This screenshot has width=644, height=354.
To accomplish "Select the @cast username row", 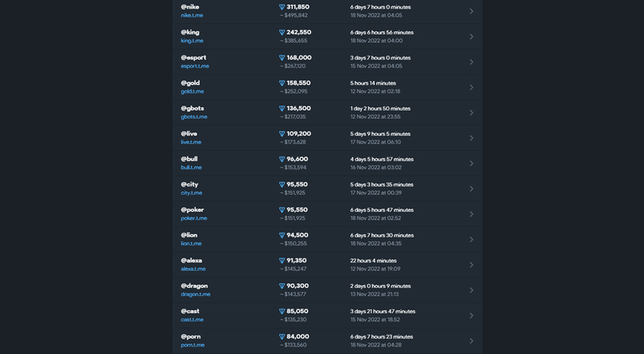I will [328, 315].
